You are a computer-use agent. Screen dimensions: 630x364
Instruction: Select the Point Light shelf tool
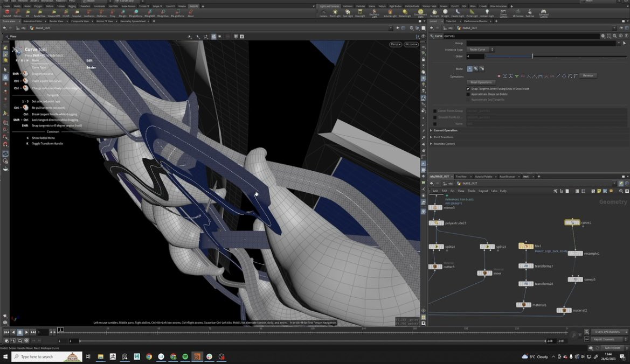[335, 11]
